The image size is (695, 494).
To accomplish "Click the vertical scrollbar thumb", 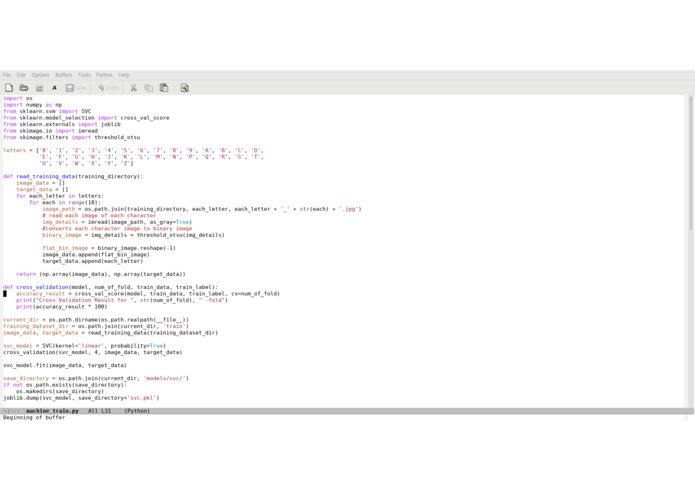I will pos(690,162).
